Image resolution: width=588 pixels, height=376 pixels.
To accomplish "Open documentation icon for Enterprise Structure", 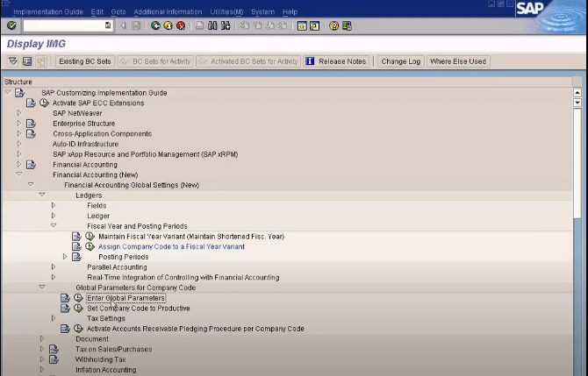I will click(x=31, y=124).
